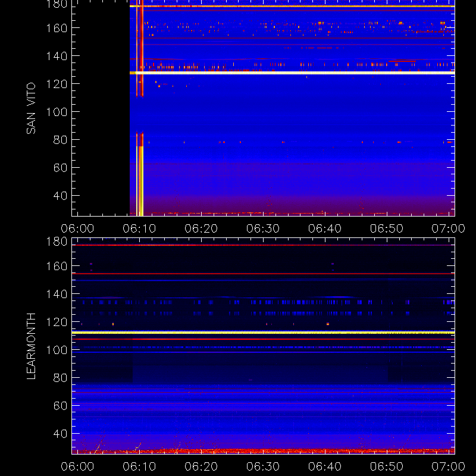Select 06:40 time label under San Vito plot
The image size is (476, 476).
click(x=325, y=228)
